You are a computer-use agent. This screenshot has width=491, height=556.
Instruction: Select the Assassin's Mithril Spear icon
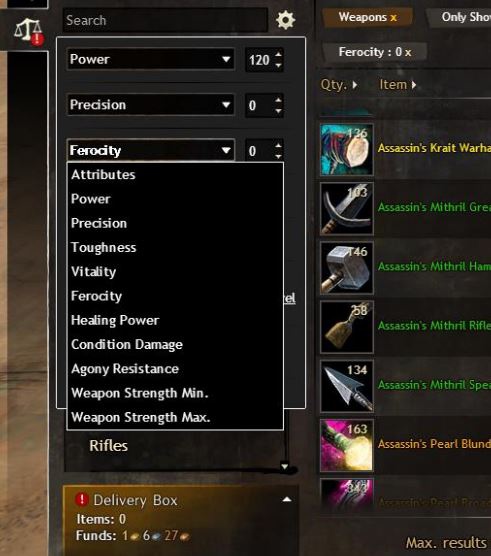pos(346,386)
